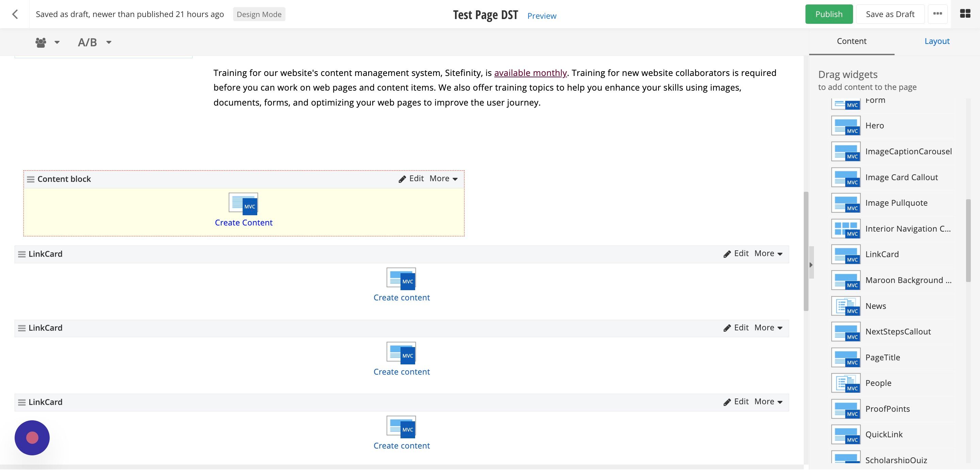The width and height of the screenshot is (980, 470).
Task: Click the MVC icon in third LinkCard
Action: click(x=402, y=427)
